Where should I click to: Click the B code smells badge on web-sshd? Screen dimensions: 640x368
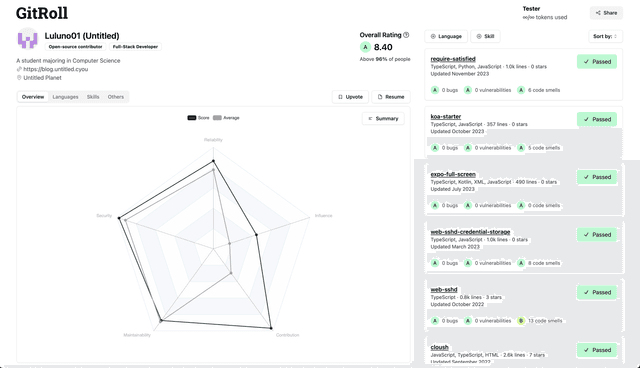521,321
